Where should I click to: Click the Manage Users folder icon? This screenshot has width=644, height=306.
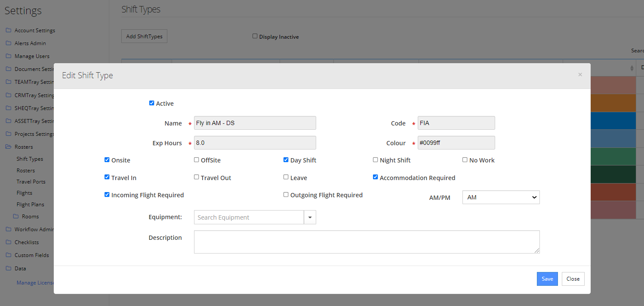pos(8,56)
